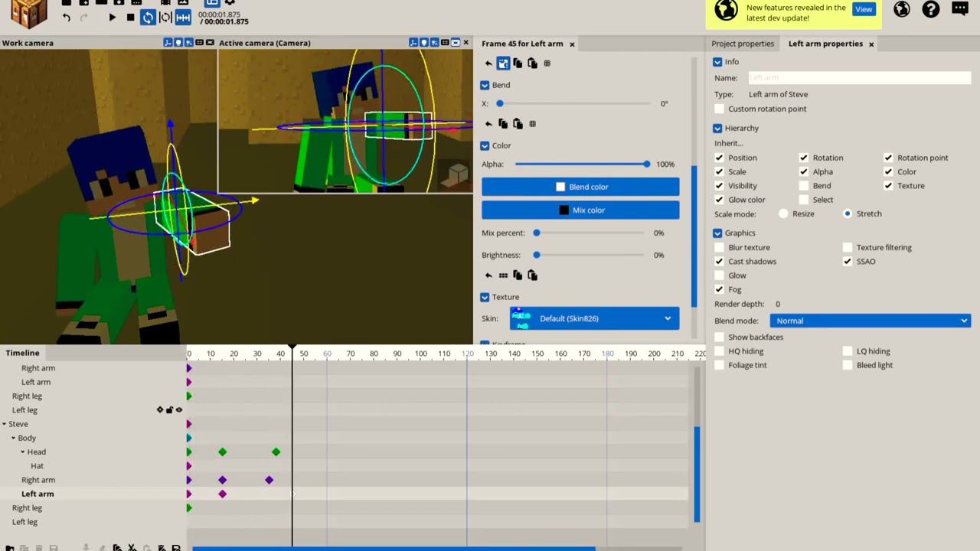
Task: Paste bend icon below X slider
Action: point(518,123)
